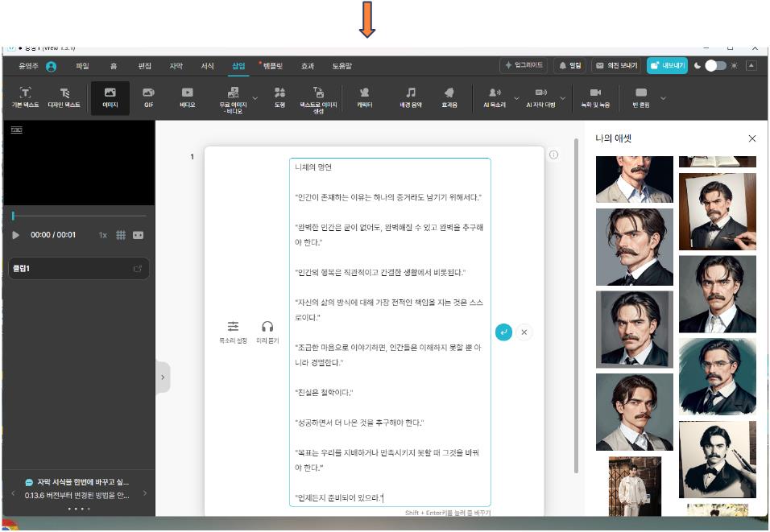The image size is (770, 532).
Task: Select the black-and-white sketch portrait thumbnail
Action: point(718,460)
